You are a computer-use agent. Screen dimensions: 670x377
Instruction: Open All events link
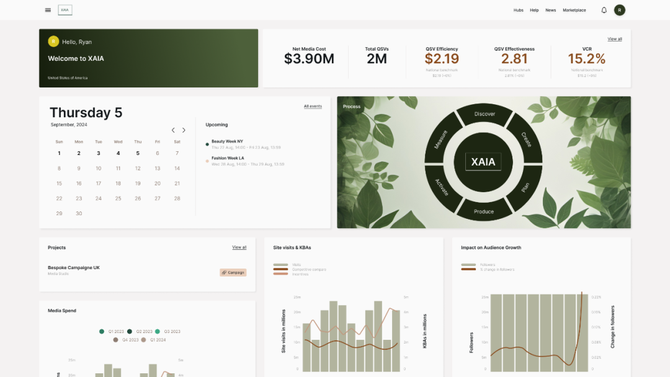[313, 106]
